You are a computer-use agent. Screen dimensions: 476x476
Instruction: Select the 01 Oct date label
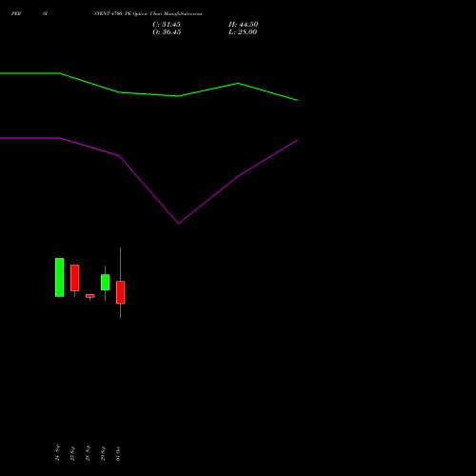point(118,453)
